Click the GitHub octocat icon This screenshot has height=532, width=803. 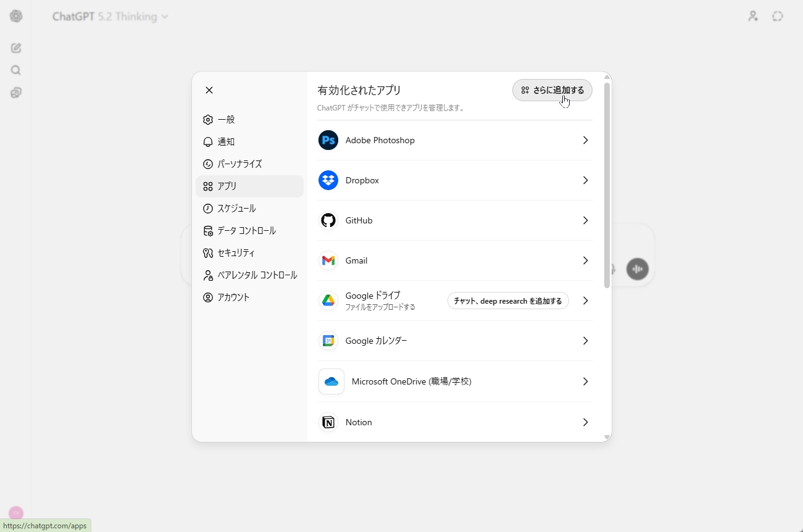pyautogui.click(x=328, y=220)
